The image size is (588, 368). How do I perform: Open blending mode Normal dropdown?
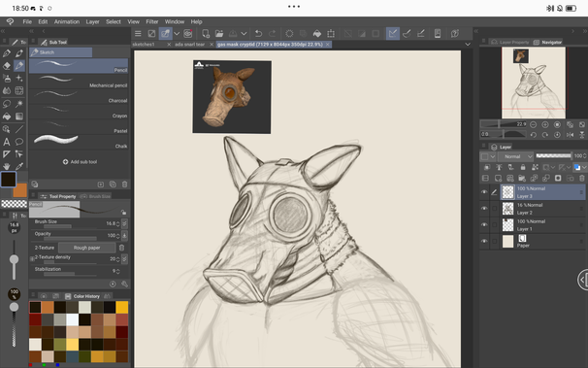click(x=515, y=156)
